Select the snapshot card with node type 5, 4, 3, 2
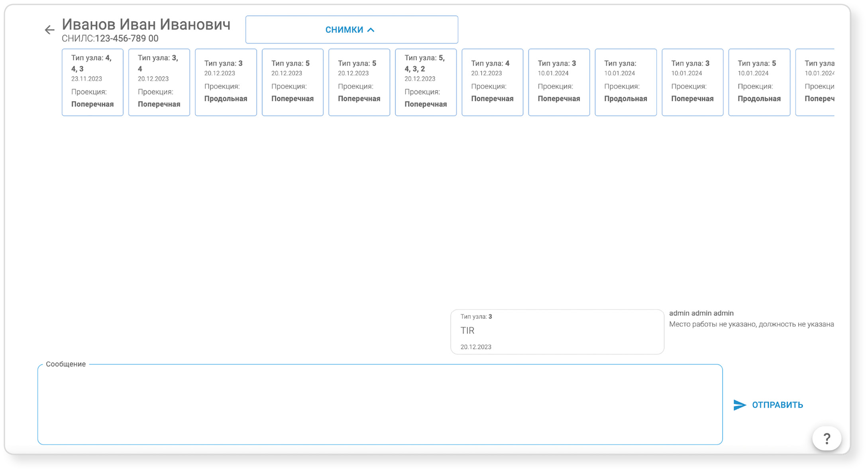This screenshot has height=472, width=868. click(x=426, y=83)
